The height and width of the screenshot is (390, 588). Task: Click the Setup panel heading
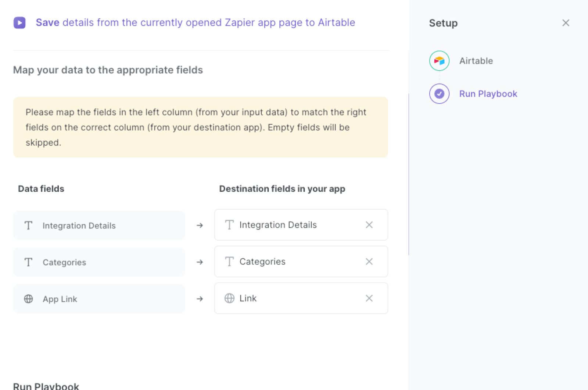tap(443, 23)
